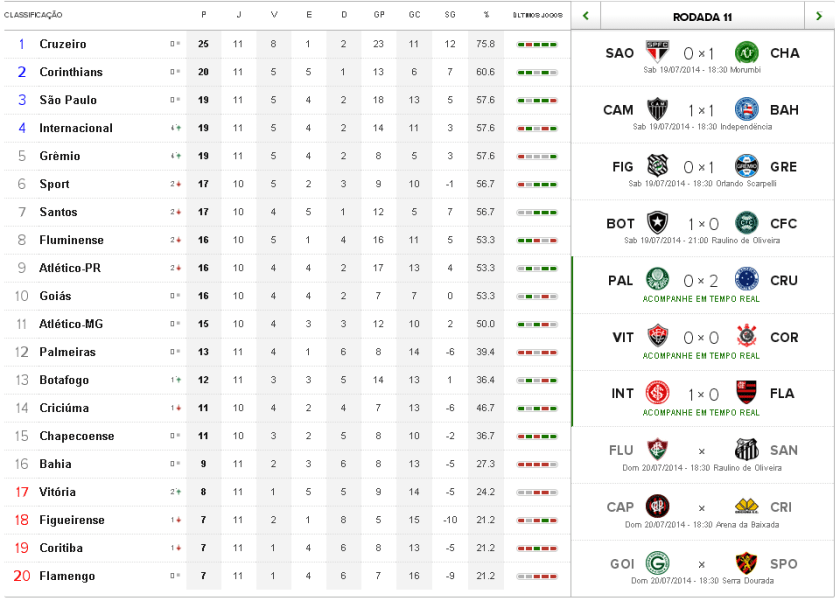Viewport: 840px width, 601px height.
Task: Open Cruzeiro team in the standings
Action: tap(63, 44)
